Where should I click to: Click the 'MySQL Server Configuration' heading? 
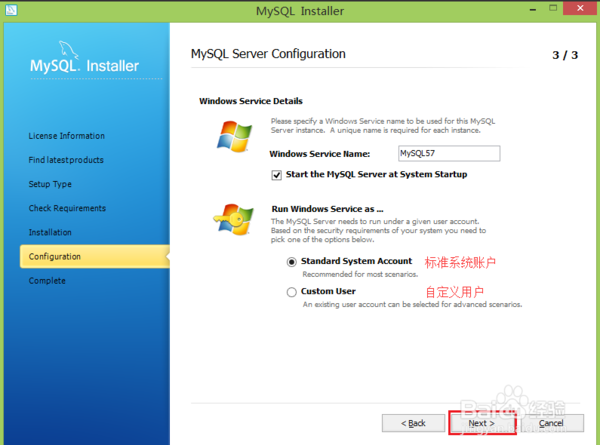[x=268, y=54]
